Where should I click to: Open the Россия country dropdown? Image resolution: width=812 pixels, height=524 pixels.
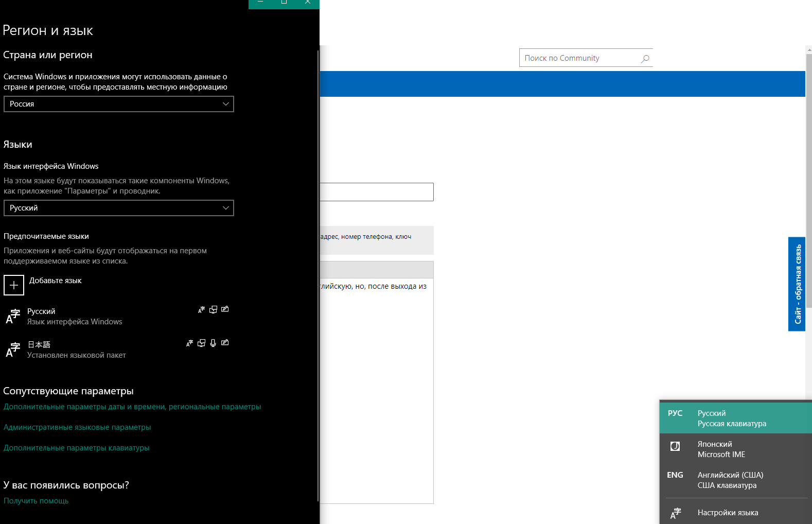[118, 104]
